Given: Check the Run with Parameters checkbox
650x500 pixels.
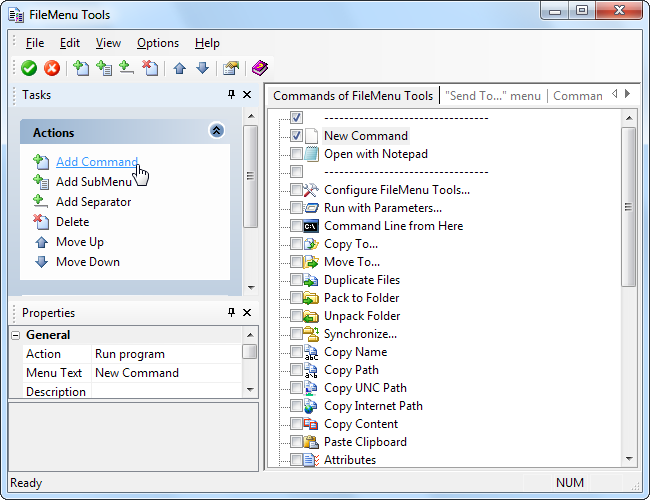Looking at the screenshot, I should (296, 208).
